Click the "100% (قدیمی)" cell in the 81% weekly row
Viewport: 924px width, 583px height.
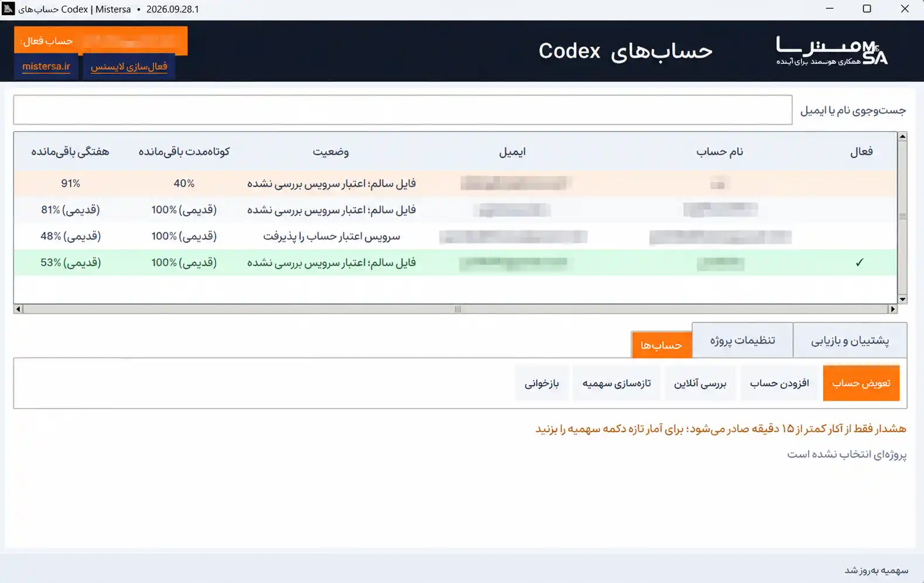(184, 210)
